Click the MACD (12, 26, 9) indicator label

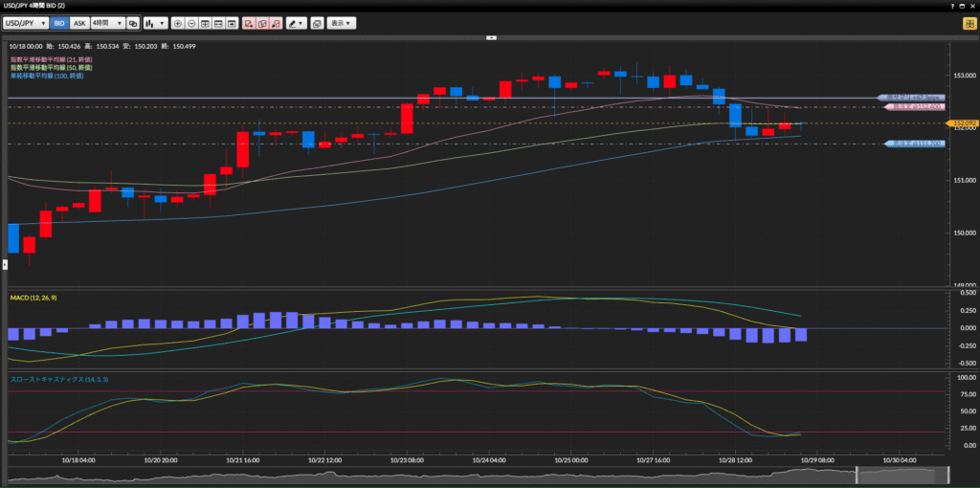32,299
